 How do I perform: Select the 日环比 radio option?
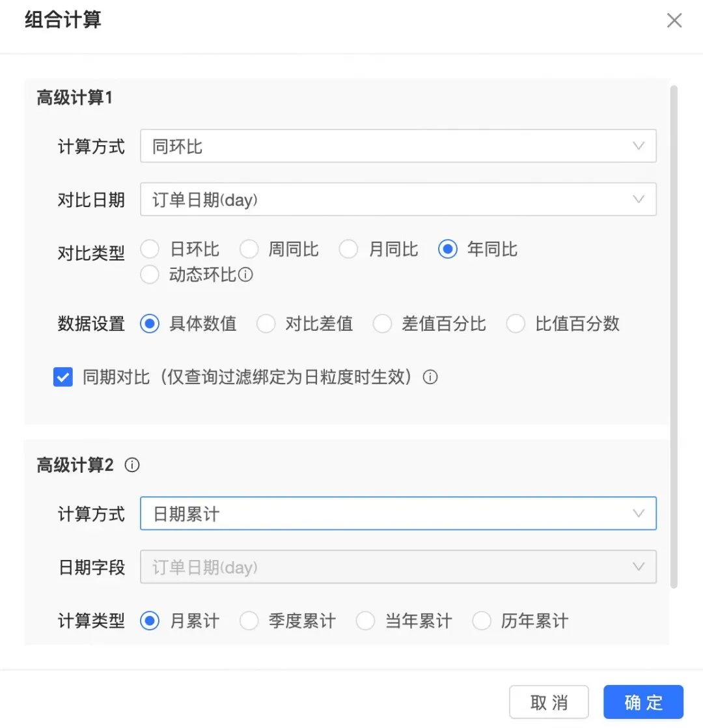click(x=150, y=249)
